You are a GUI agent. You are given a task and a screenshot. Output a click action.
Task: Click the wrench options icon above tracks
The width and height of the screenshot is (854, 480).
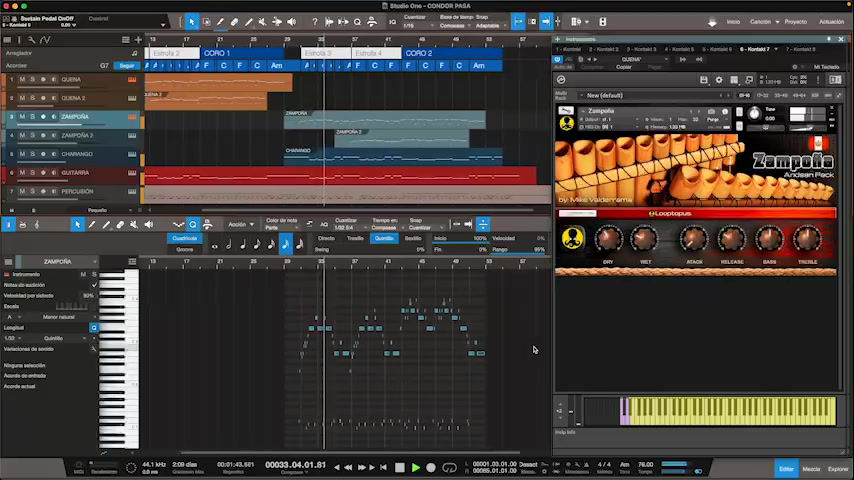click(32, 40)
